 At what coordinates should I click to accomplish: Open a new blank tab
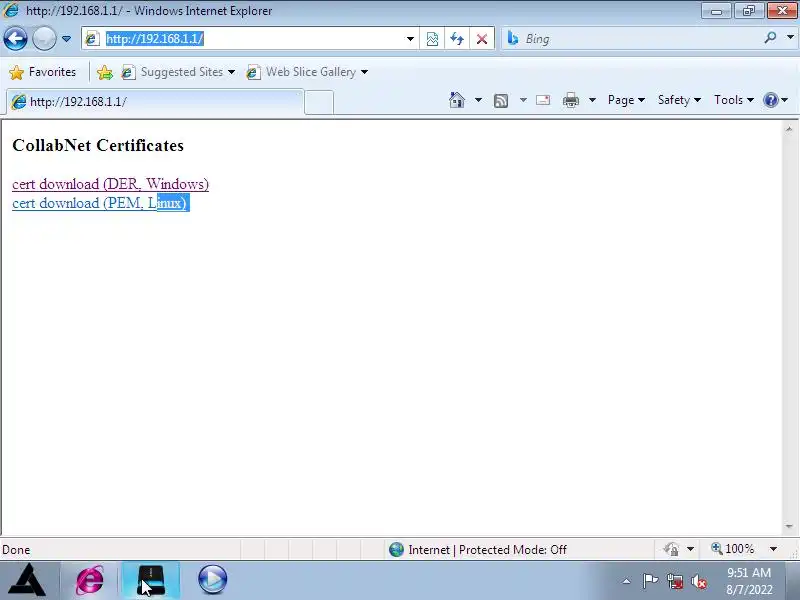click(x=319, y=102)
